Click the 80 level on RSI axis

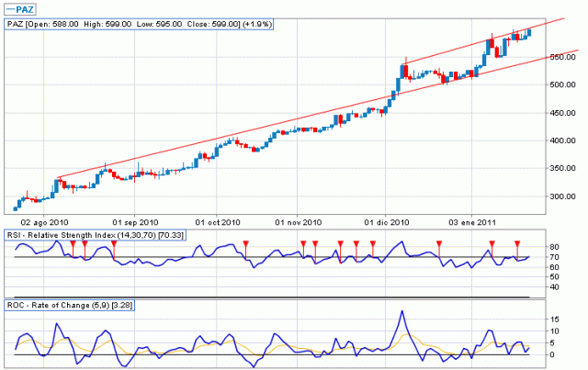coord(554,247)
